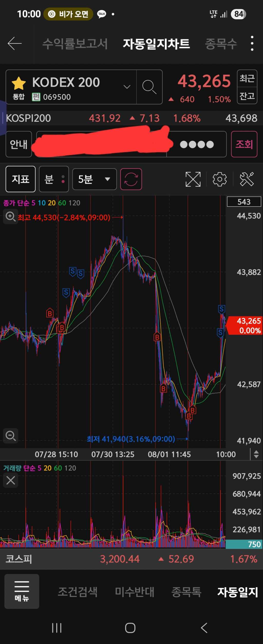The image size is (263, 644).
Task: Tap the chart height stepper arrows
Action: 256,454
